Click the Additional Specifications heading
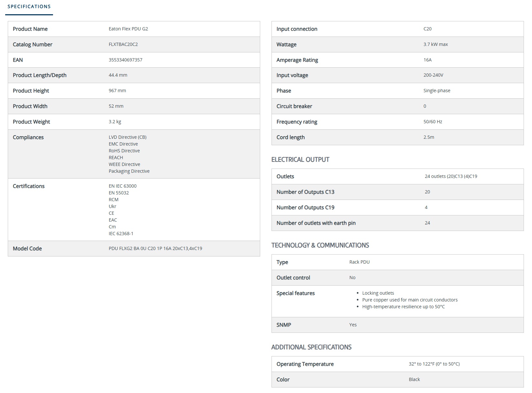The height and width of the screenshot is (393, 532). [x=311, y=347]
